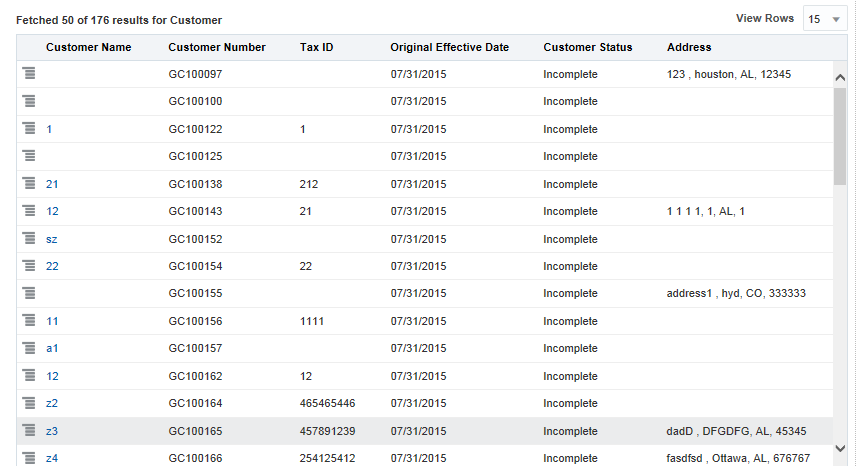Open customer link 21 for GC100138
This screenshot has height=475, width=859.
(52, 184)
